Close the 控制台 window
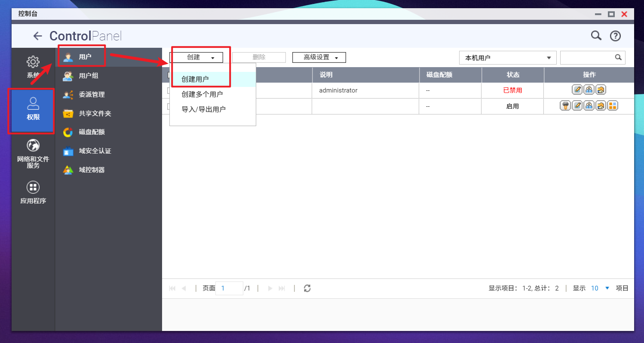644x343 pixels. [x=624, y=14]
